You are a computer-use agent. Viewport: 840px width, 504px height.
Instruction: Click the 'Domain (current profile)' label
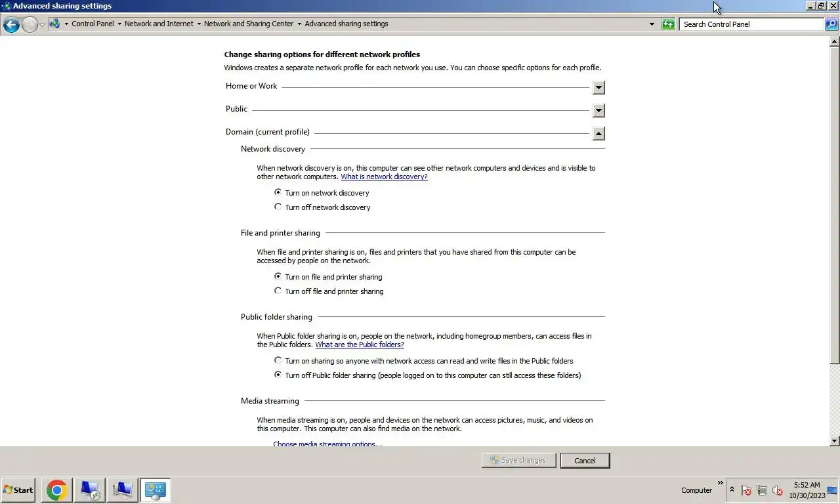tap(268, 132)
